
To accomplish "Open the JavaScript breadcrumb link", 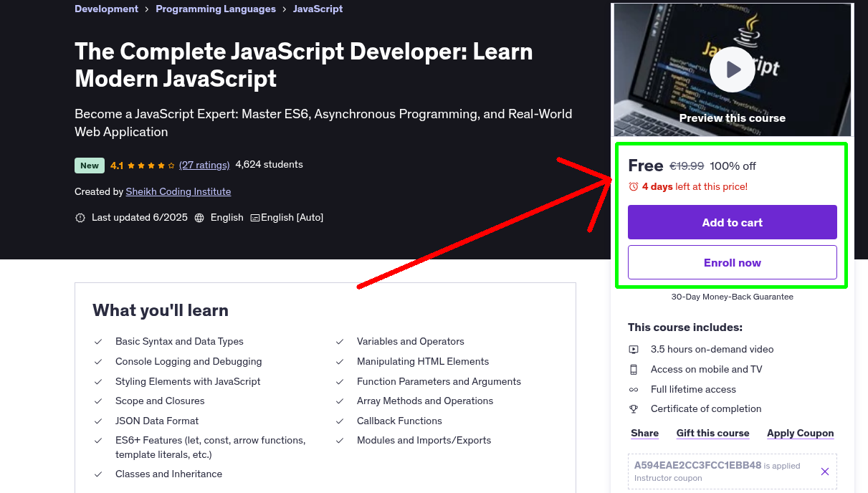I will 318,9.
